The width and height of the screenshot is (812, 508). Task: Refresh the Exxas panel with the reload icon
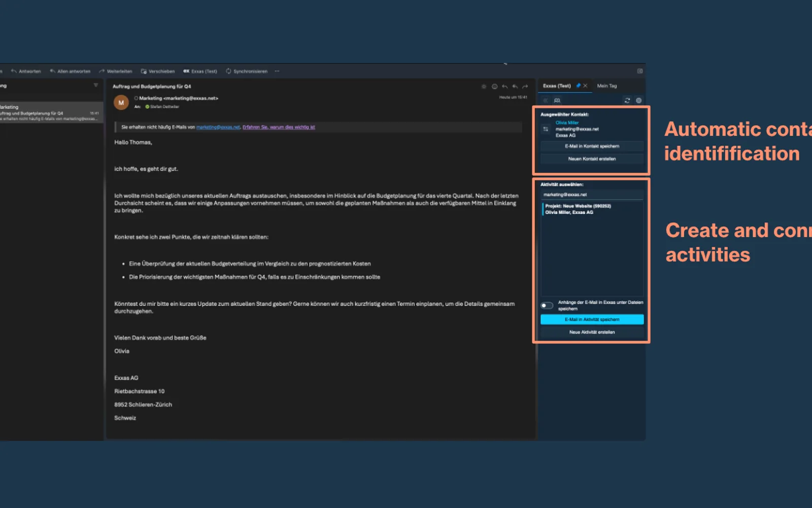pos(627,101)
